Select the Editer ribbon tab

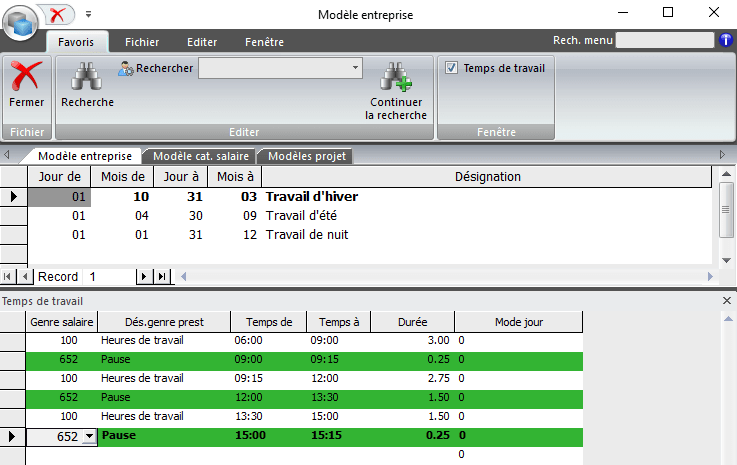(x=202, y=42)
